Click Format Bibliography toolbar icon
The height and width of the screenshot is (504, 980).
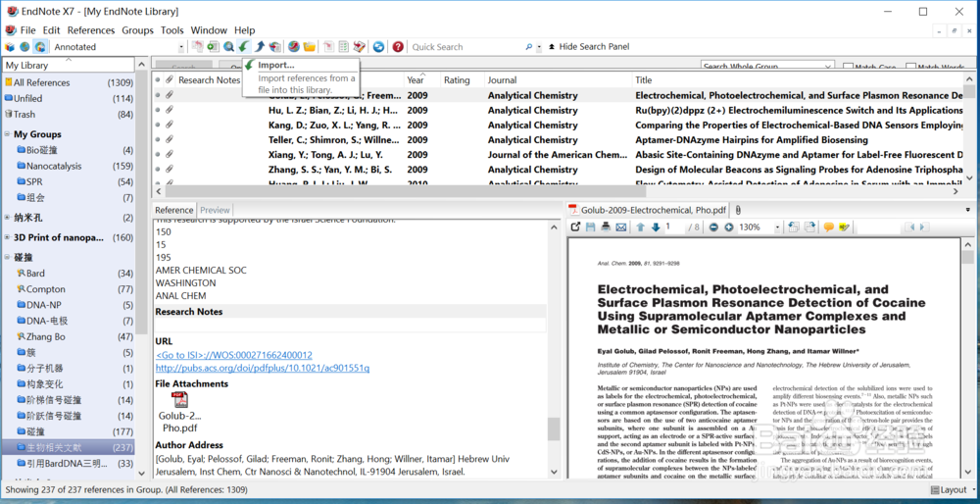pyautogui.click(x=344, y=47)
